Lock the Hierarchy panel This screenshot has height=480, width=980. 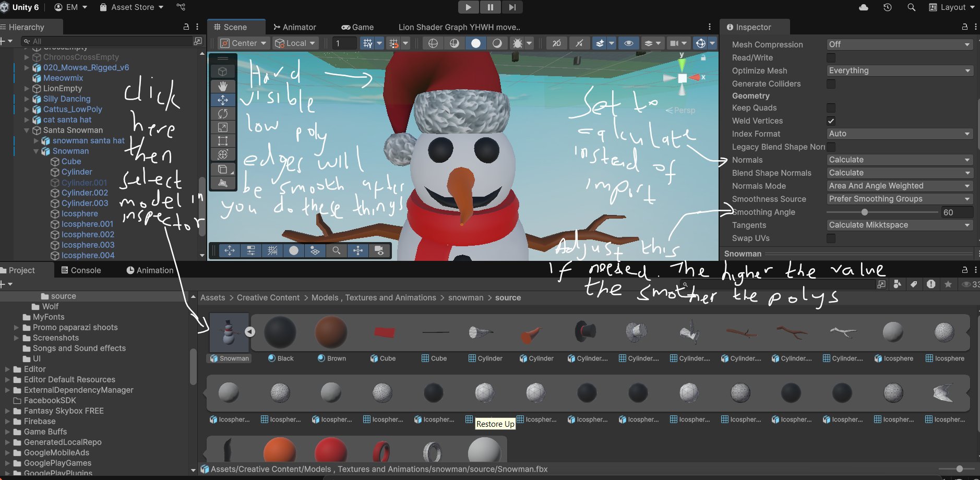[186, 27]
